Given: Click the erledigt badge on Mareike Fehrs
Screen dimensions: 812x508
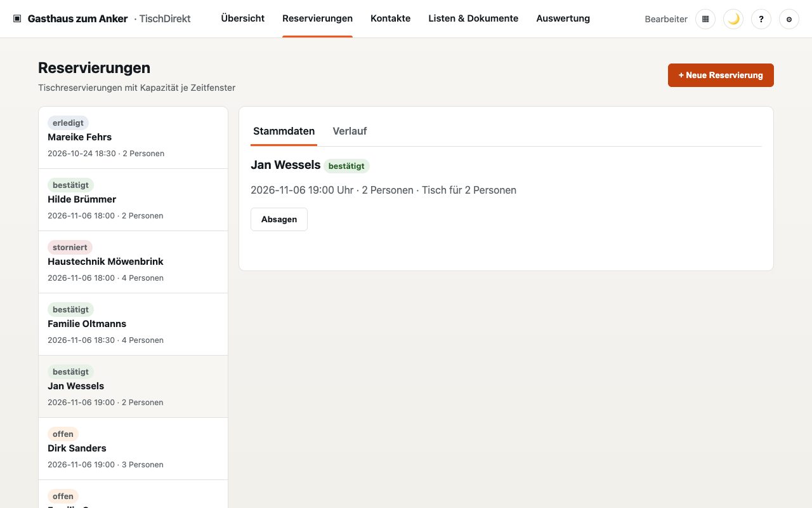Looking at the screenshot, I should point(68,123).
